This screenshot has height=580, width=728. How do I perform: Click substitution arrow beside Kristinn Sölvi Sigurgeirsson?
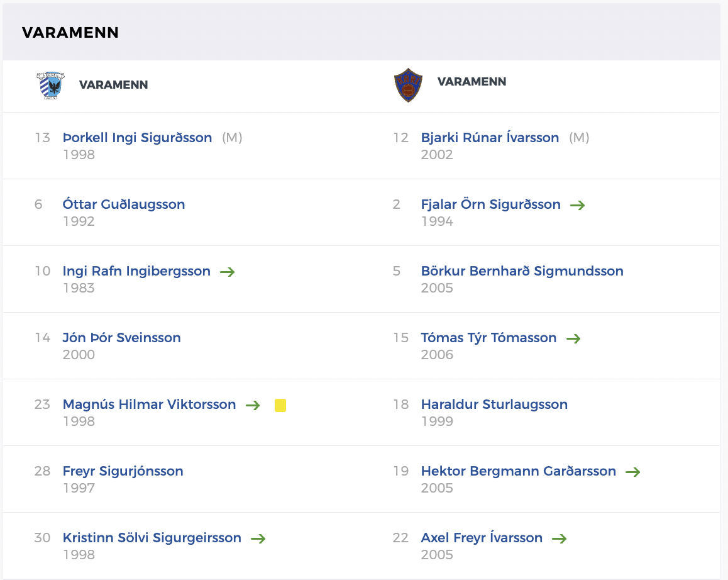[258, 538]
